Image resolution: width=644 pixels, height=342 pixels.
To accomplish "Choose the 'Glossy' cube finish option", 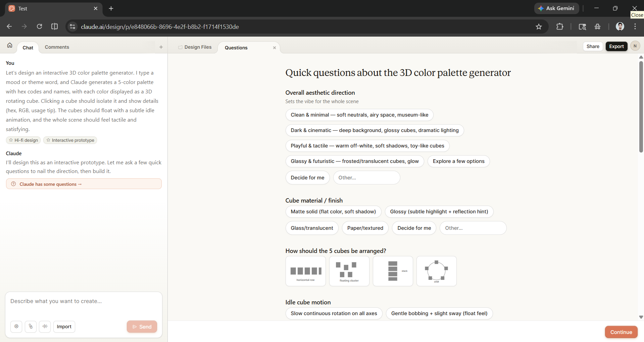I will click(439, 212).
